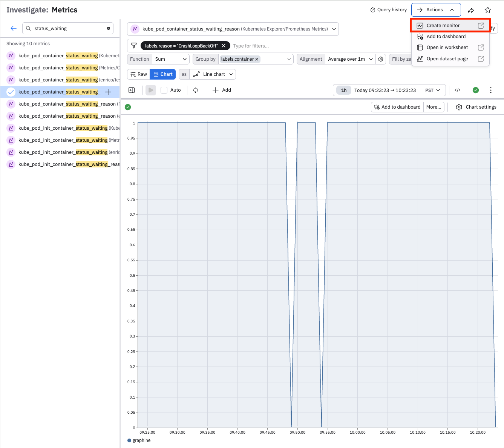Image resolution: width=504 pixels, height=448 pixels.
Task: Toggle the side panel layout icon
Action: click(x=132, y=90)
